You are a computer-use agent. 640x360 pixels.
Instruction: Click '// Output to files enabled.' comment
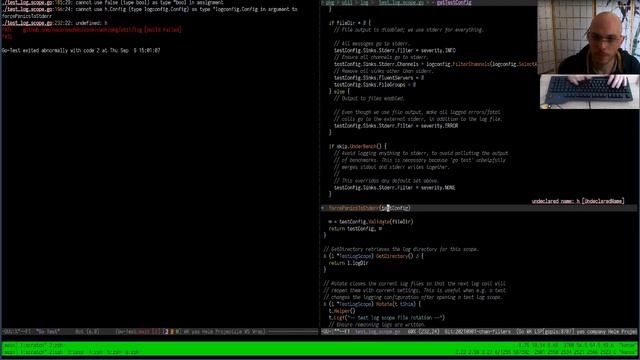pos(369,98)
